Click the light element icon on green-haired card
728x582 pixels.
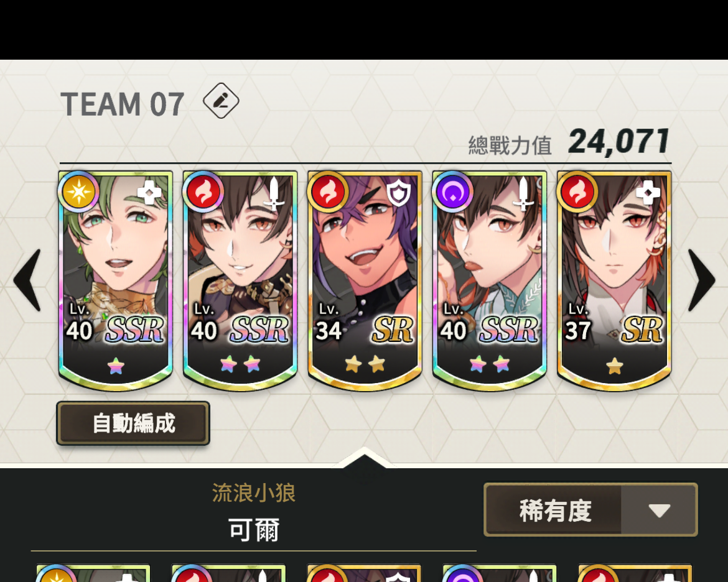click(x=78, y=192)
